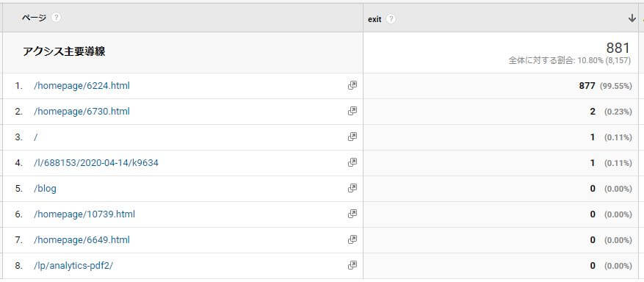The width and height of the screenshot is (644, 282).
Task: Click the external link icon for root page /
Action: (x=352, y=137)
